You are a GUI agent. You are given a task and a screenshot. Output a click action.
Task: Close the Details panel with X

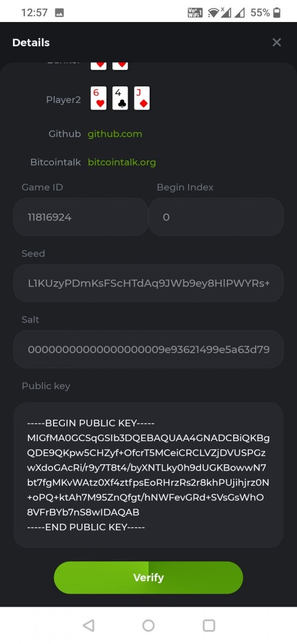(x=277, y=42)
